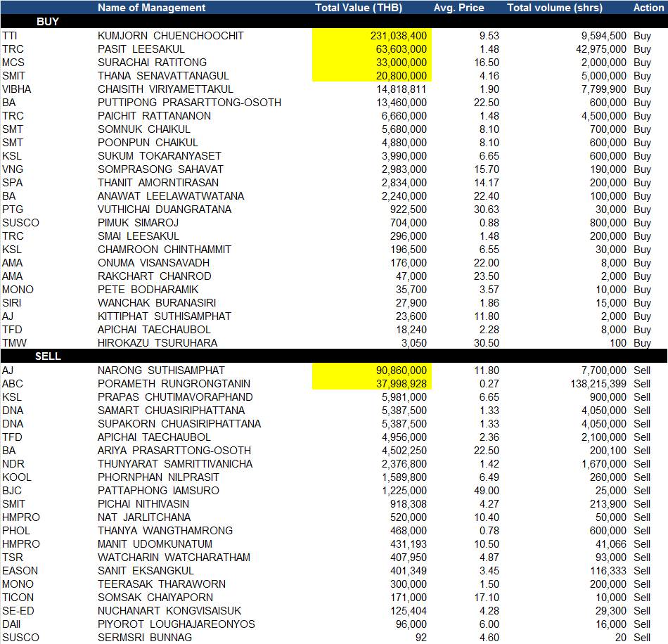This screenshot has height=644, width=668.
Task: Click the MCS ticker cell
Action: point(13,63)
